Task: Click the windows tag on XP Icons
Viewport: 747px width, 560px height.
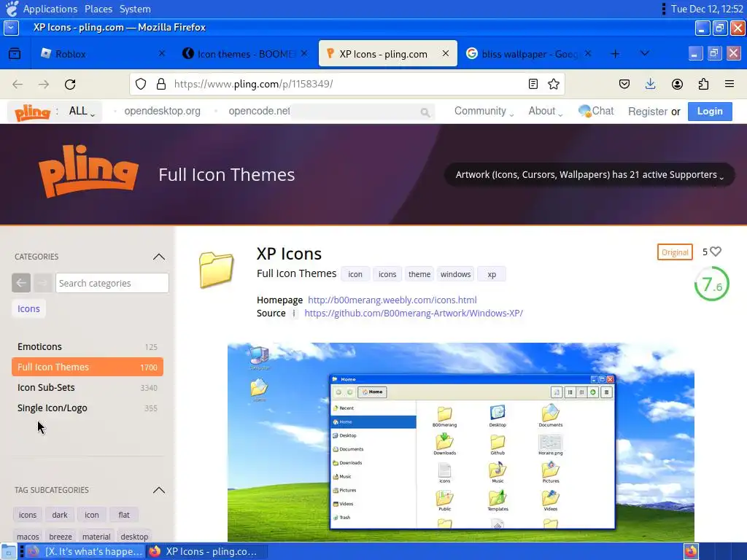Action: click(455, 274)
